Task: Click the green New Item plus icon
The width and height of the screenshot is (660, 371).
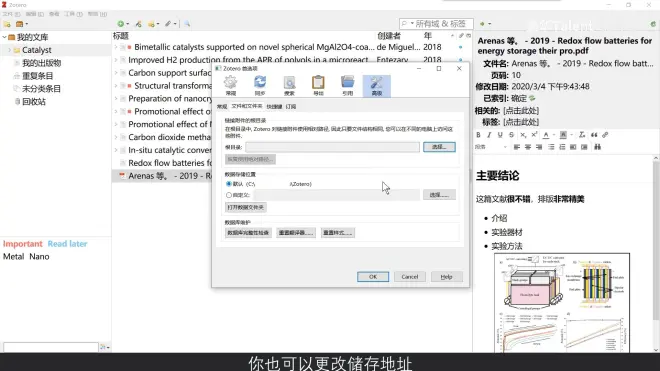Action: pyautogui.click(x=121, y=24)
